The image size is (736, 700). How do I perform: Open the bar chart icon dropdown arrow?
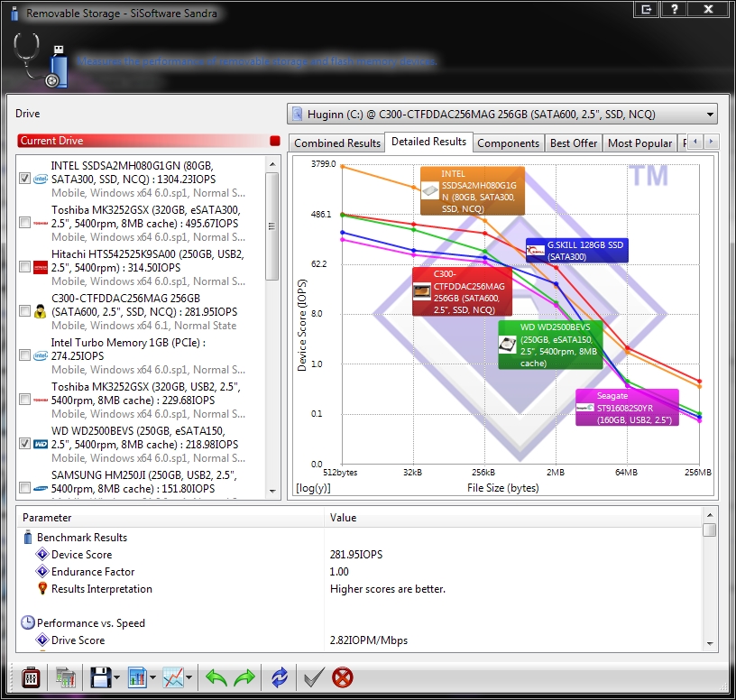[x=153, y=677]
